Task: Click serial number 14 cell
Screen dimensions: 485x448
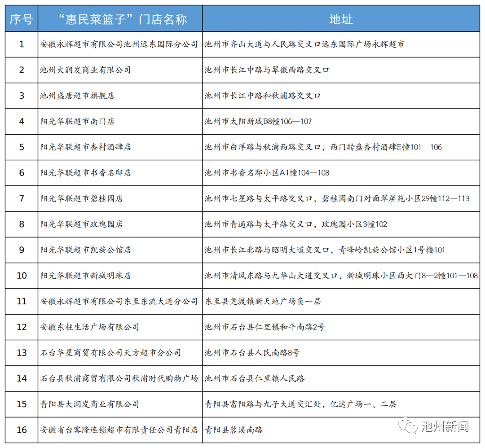Action: pos(22,378)
